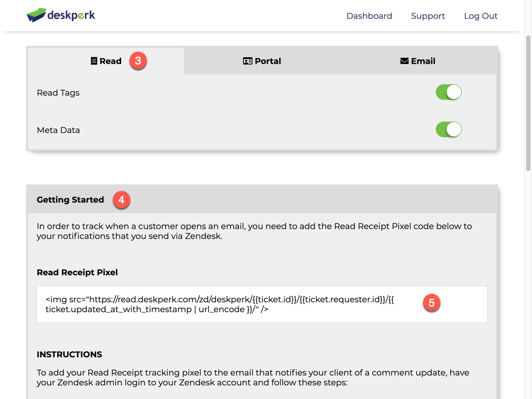
Task: Click the Portal tab ID card icon
Action: (248, 61)
